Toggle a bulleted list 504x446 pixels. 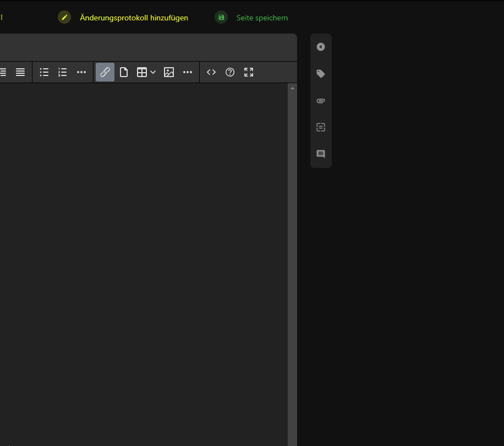click(44, 72)
